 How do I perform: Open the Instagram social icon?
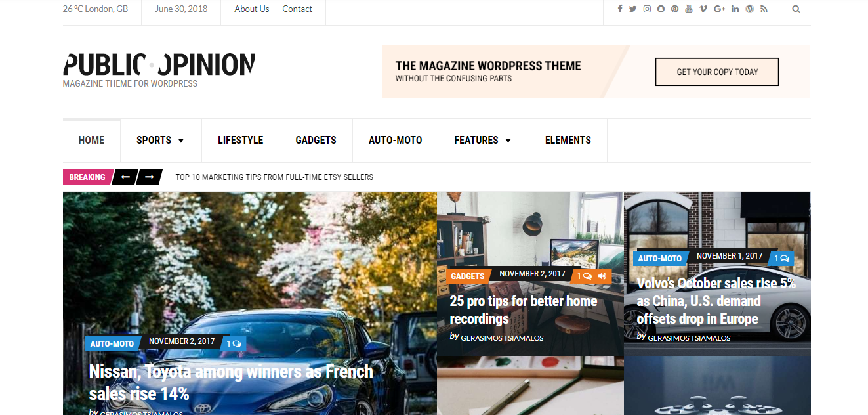(x=647, y=9)
